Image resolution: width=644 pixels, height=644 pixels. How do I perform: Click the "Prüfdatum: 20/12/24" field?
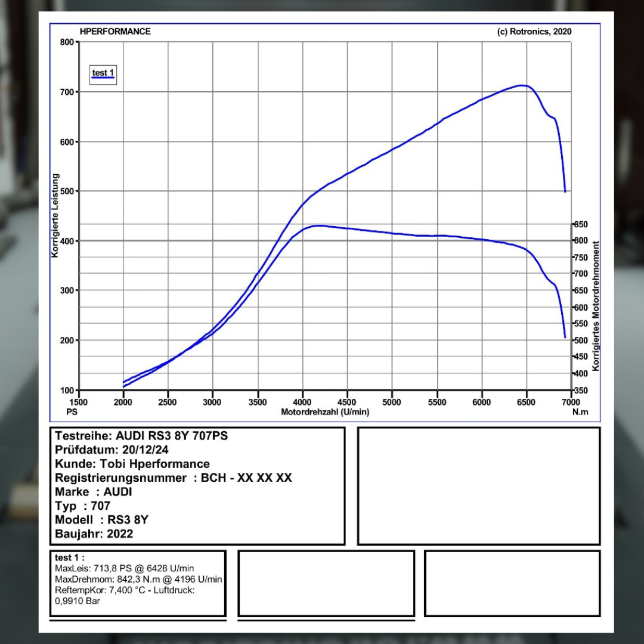pos(112,450)
